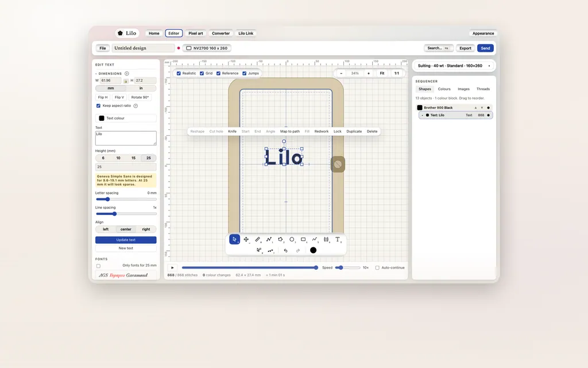
Task: Select the rectangle shape tool
Action: [x=303, y=239]
